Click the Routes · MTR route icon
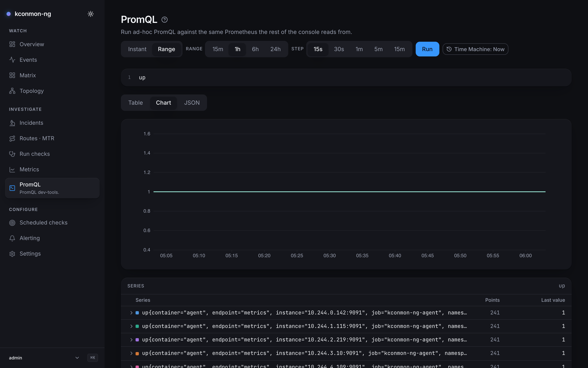 coord(12,138)
